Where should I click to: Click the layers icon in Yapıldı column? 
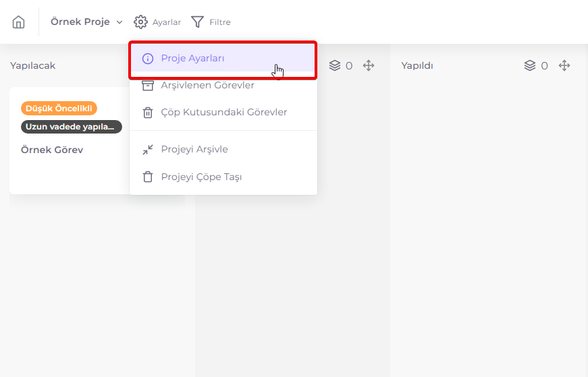(x=530, y=65)
